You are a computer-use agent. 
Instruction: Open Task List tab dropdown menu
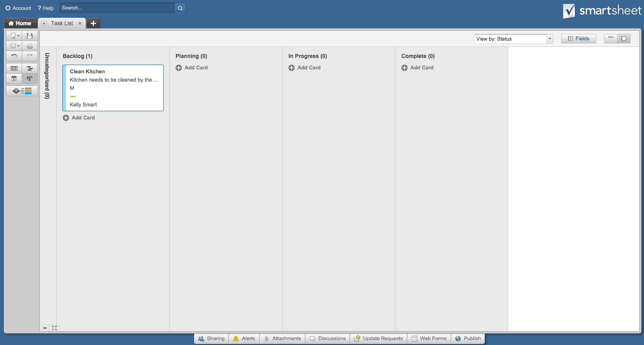tap(44, 23)
